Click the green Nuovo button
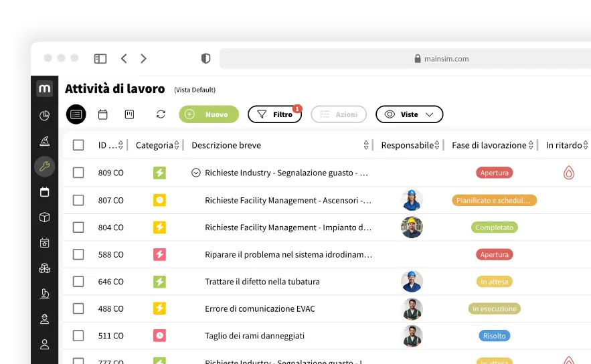This screenshot has height=364, width=591. pyautogui.click(x=208, y=114)
